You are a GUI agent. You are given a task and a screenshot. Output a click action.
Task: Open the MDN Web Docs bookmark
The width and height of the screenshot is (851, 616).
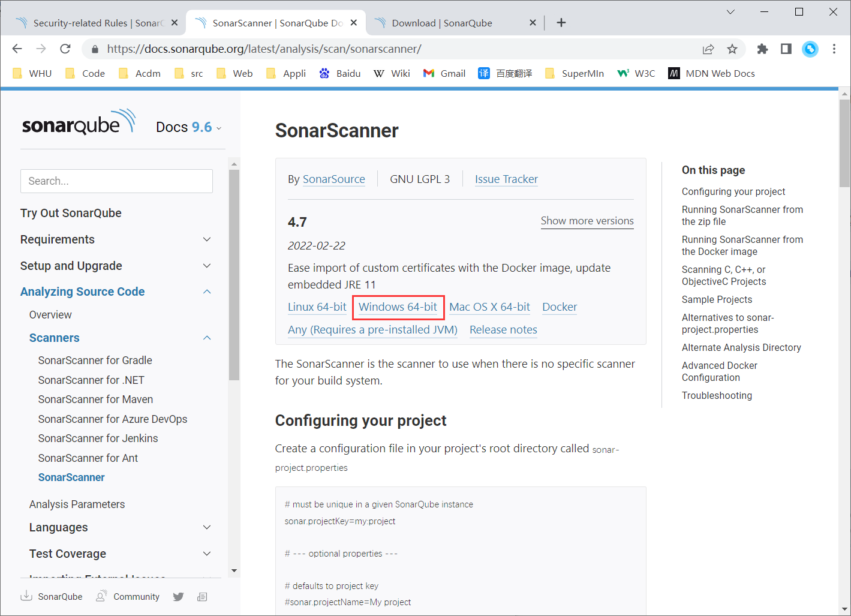(711, 73)
